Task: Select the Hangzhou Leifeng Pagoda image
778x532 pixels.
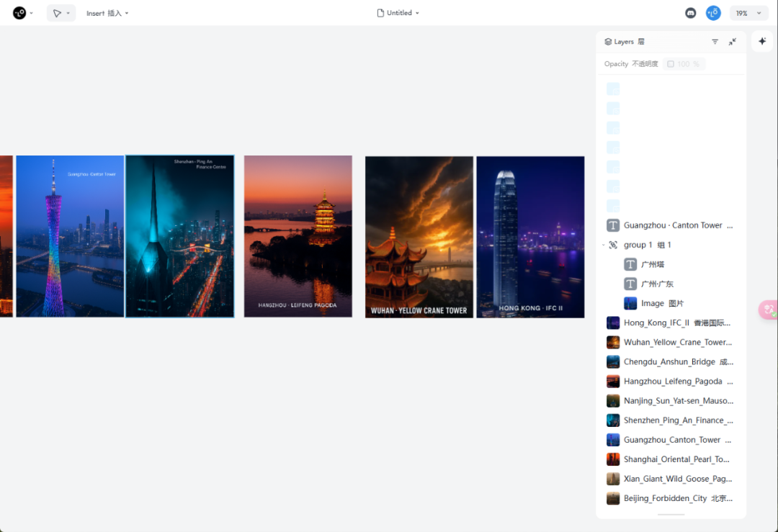Action: 298,237
